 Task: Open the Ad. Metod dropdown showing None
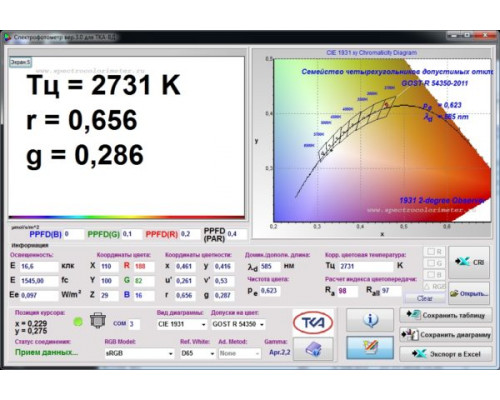(239, 353)
